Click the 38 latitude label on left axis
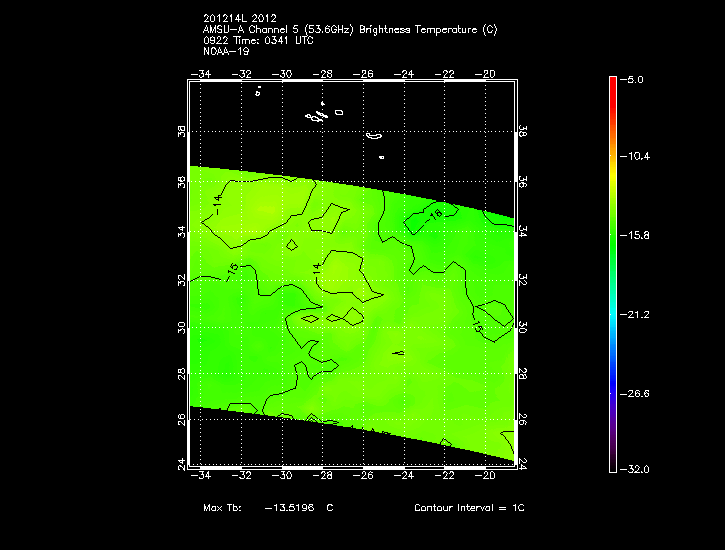The width and height of the screenshot is (725, 550). 182,132
